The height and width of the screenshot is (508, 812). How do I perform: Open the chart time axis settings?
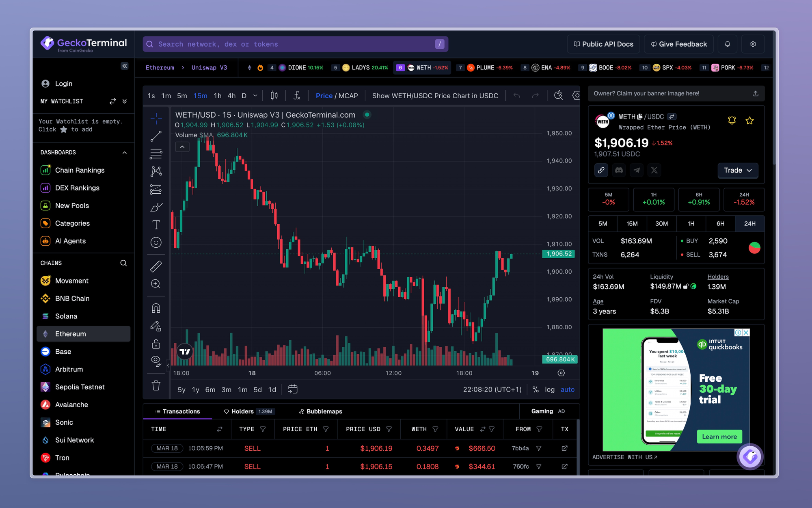point(561,373)
